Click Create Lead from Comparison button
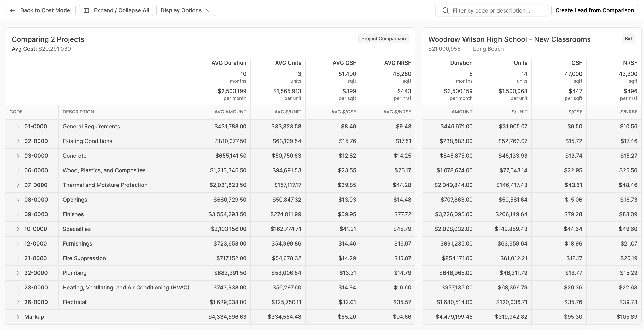The width and height of the screenshot is (644, 330). coord(594,10)
